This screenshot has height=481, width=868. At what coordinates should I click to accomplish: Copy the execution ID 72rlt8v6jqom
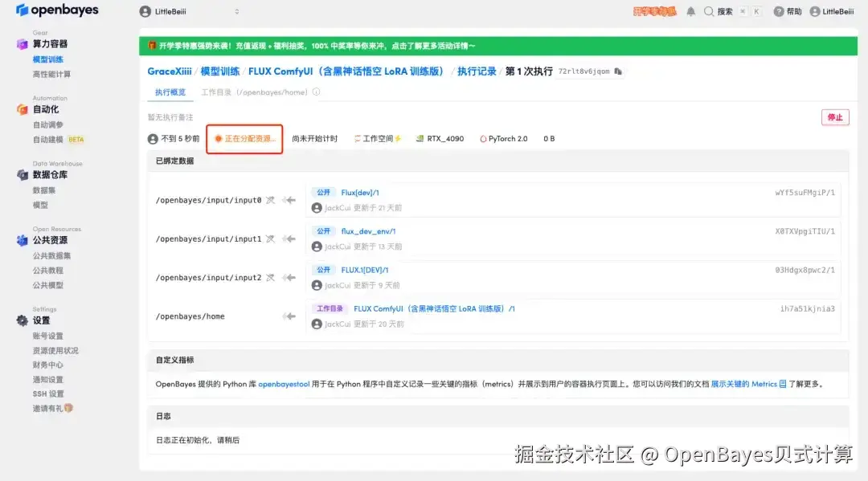[x=618, y=71]
